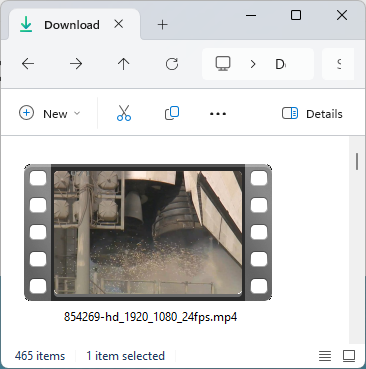This screenshot has height=369, width=366.
Task: Go up one folder level
Action: (x=124, y=64)
